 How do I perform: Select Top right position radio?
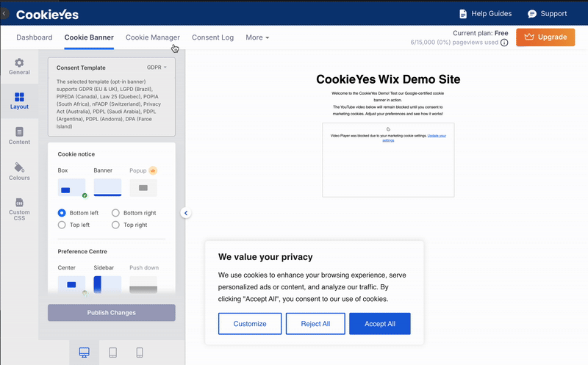pyautogui.click(x=115, y=225)
